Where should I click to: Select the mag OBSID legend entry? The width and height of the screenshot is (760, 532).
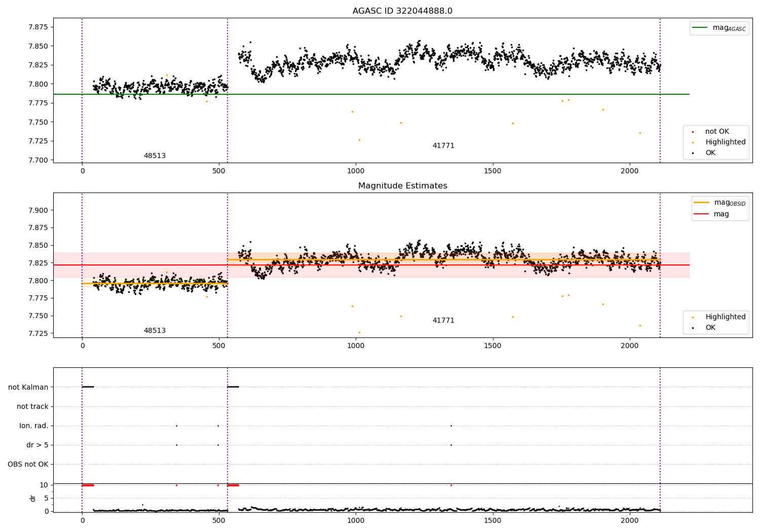[720, 203]
